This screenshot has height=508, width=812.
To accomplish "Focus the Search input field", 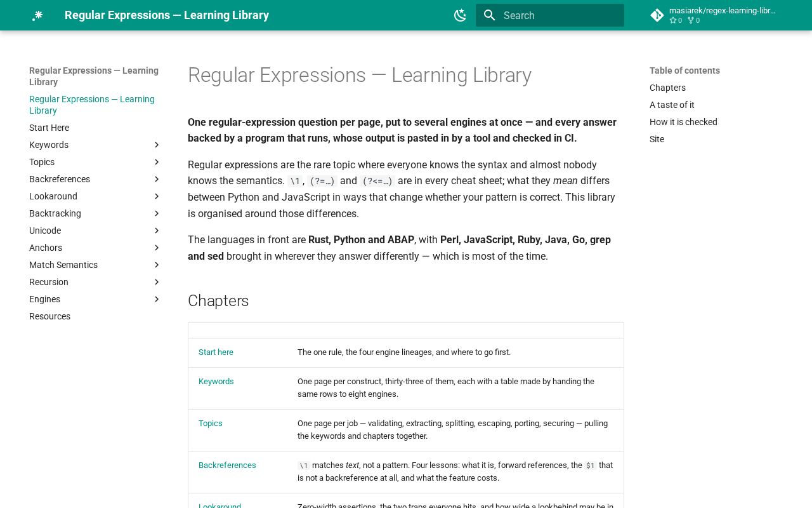I will pyautogui.click(x=550, y=15).
